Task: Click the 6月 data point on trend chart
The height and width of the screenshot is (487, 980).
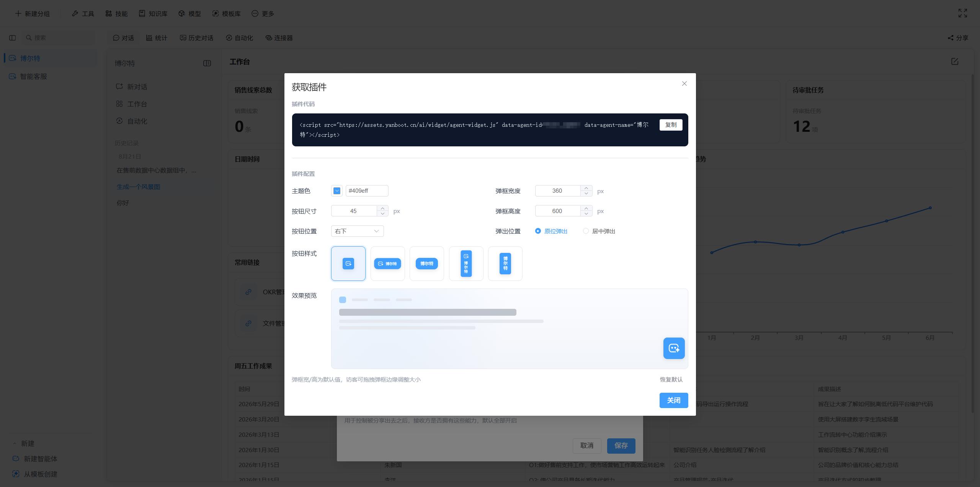Action: pyautogui.click(x=930, y=208)
